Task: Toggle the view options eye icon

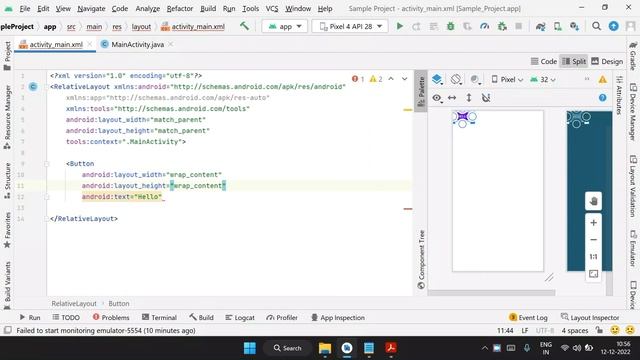Action: pos(437,98)
